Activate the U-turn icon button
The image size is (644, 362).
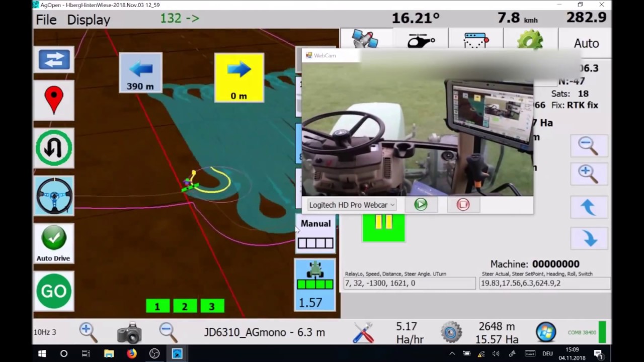pyautogui.click(x=54, y=148)
